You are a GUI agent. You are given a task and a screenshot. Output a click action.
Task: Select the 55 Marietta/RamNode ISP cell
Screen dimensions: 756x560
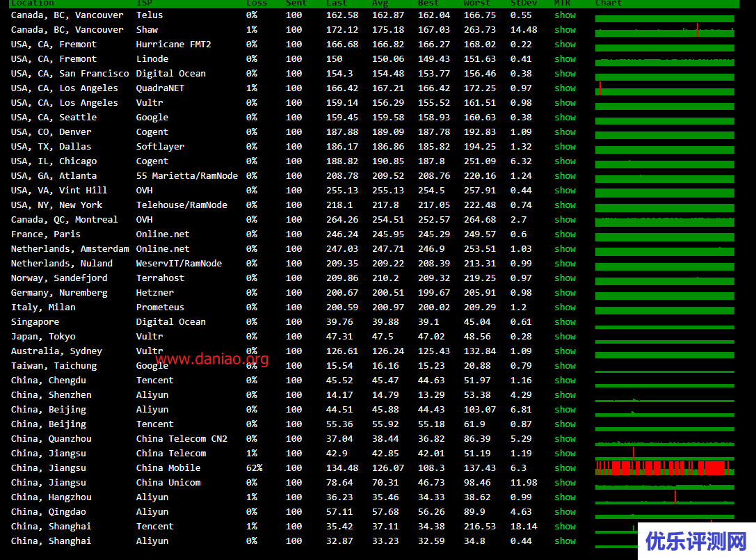(186, 175)
